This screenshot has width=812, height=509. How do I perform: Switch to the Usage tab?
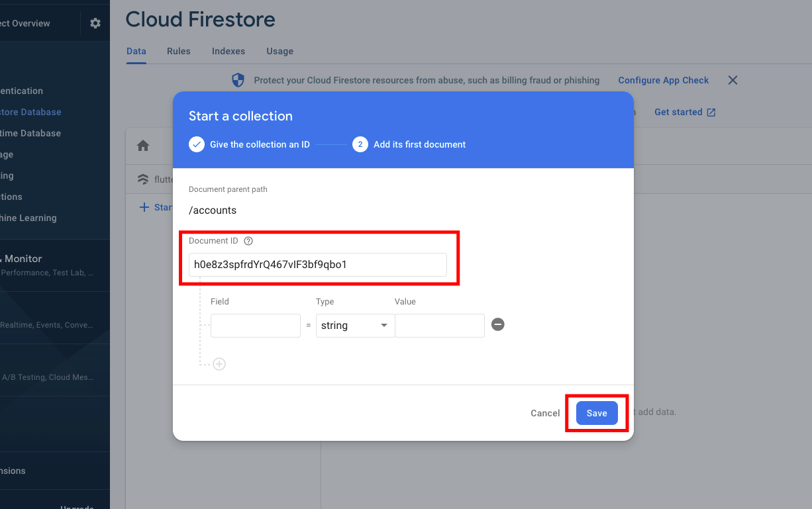pyautogui.click(x=279, y=51)
